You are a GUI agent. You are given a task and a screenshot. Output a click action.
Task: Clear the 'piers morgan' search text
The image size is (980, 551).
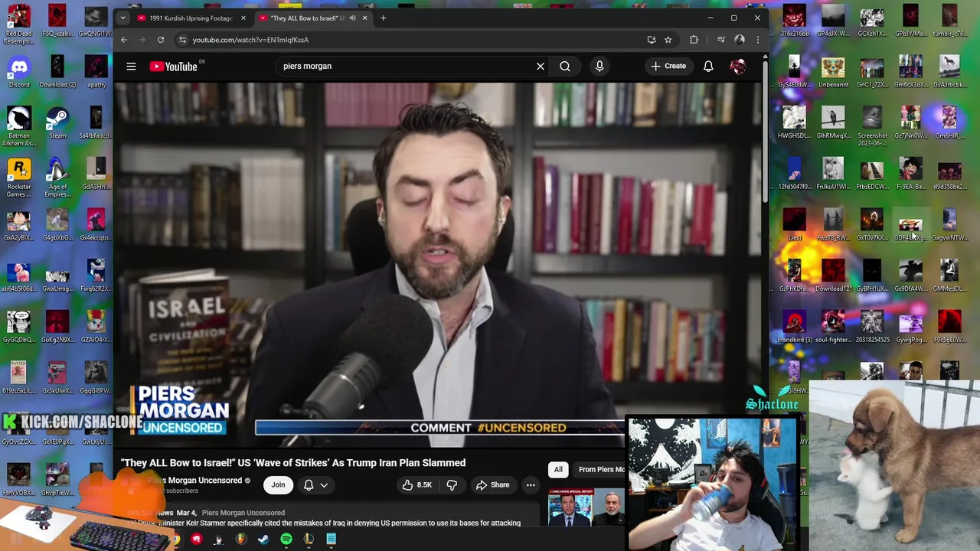[541, 67]
